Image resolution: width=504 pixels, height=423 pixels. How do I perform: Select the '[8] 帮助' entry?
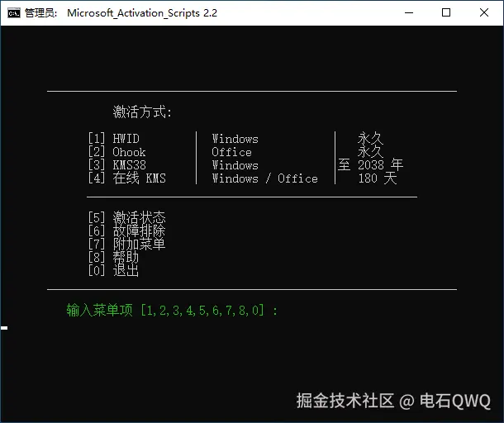click(114, 257)
